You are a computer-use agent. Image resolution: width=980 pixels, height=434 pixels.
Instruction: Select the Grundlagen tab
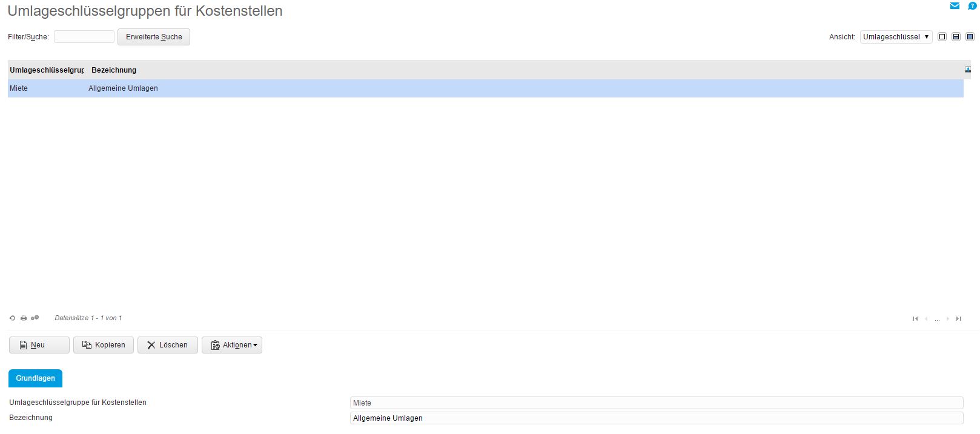(x=35, y=378)
